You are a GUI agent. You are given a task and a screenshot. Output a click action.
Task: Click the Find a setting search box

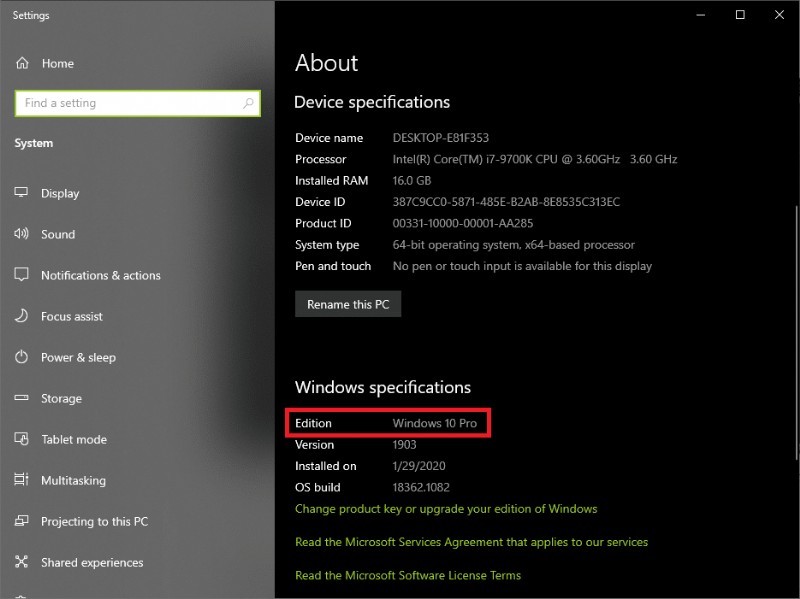(138, 103)
